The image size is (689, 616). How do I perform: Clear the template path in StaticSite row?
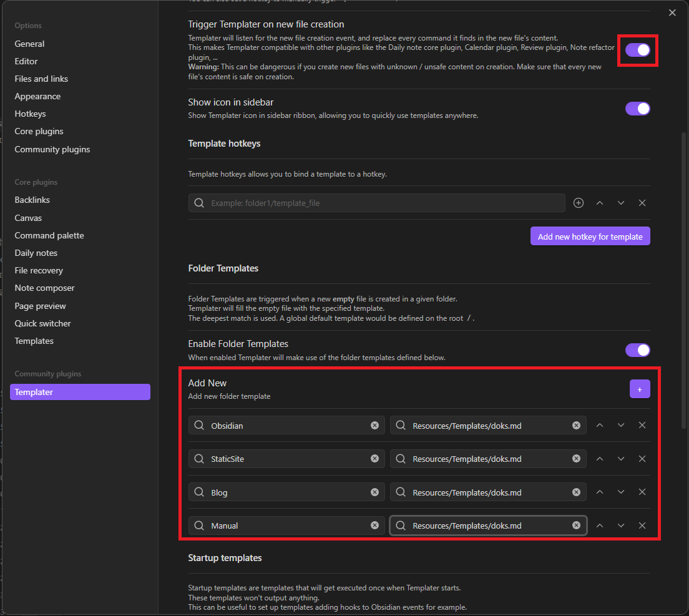[577, 459]
